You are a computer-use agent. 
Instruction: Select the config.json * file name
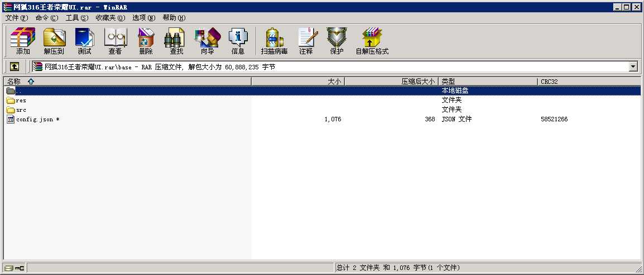38,119
